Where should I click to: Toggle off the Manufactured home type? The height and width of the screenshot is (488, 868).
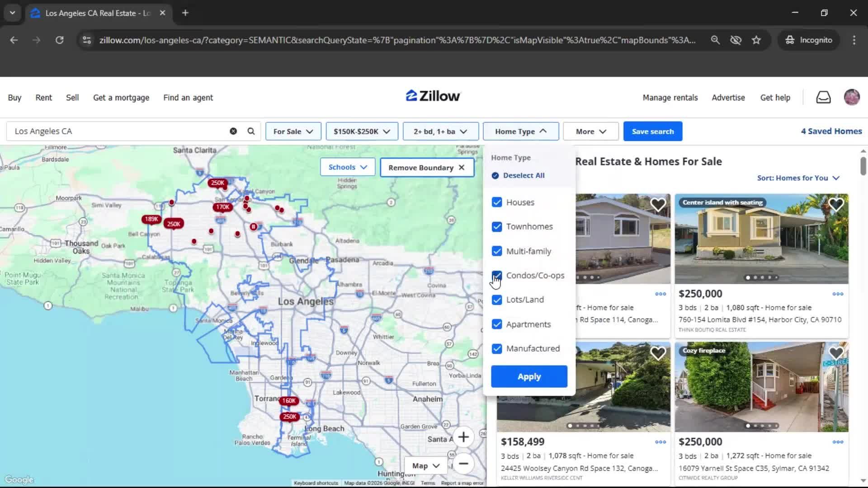(497, 348)
